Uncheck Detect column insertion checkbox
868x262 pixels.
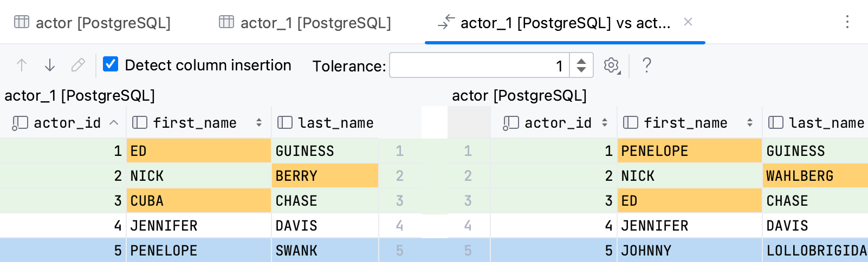111,64
